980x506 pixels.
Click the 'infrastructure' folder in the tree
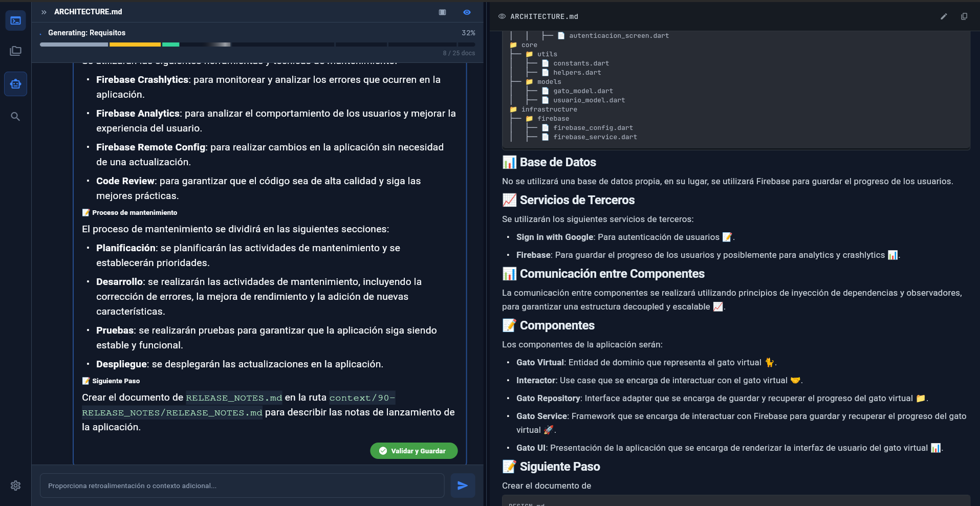549,109
